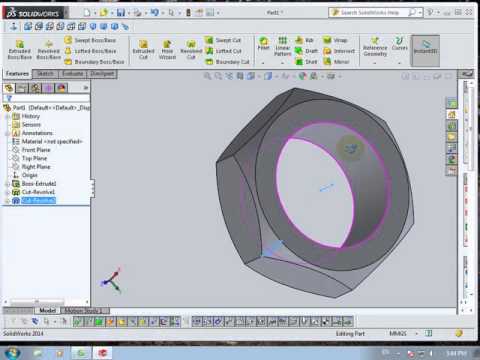Select the Revolved Cut tool
480x360 pixels.
coord(191,50)
